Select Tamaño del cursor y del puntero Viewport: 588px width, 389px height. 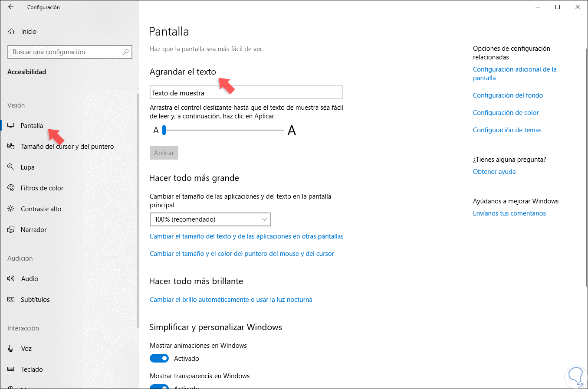[67, 147]
